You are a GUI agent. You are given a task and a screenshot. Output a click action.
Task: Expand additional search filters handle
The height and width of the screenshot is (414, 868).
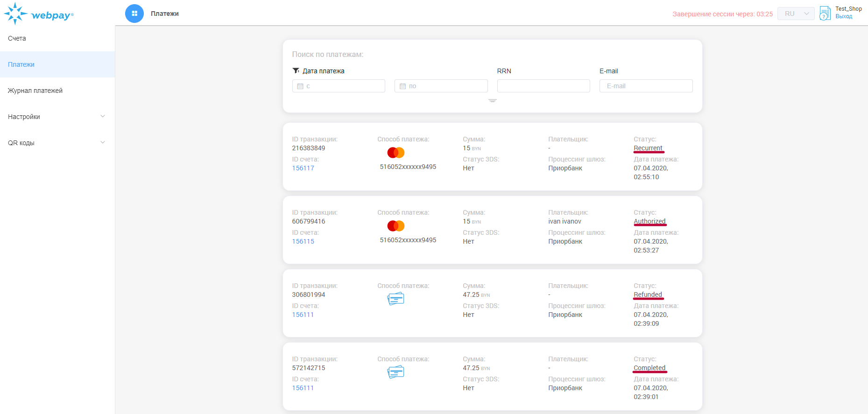click(492, 100)
